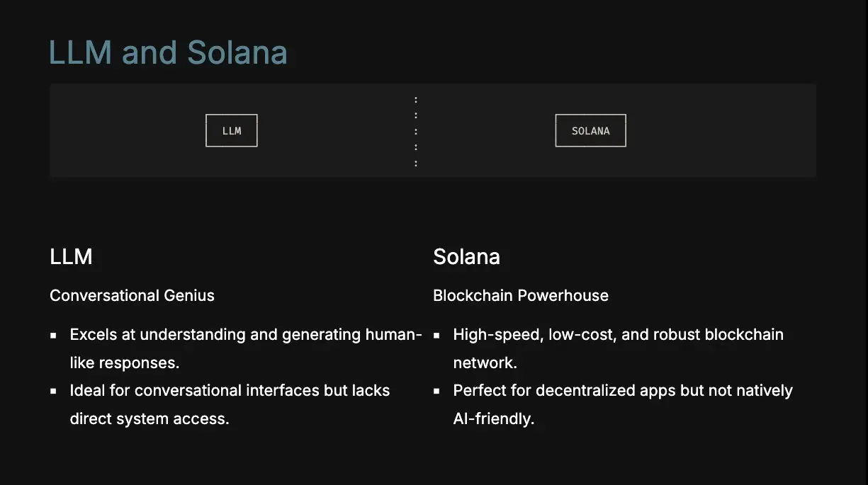Select 'High-speed, low-cost, and robust blockchain' line
This screenshot has width=868, height=485.
click(618, 334)
